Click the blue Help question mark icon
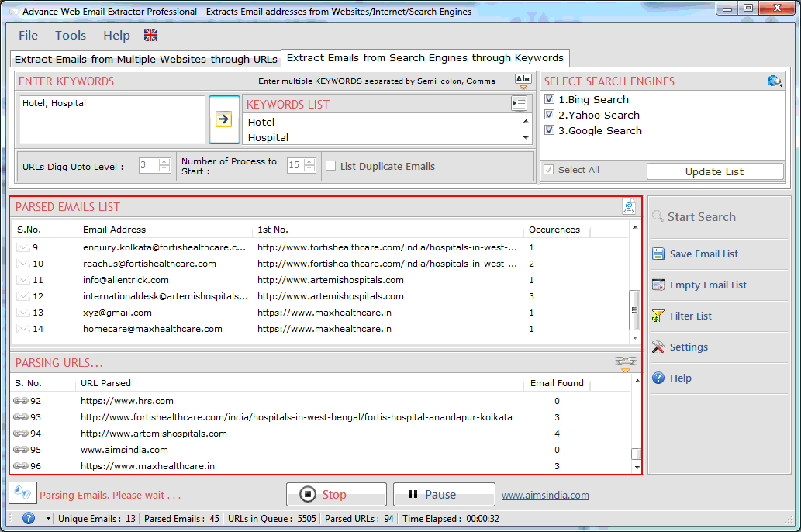The image size is (801, 532). point(658,378)
